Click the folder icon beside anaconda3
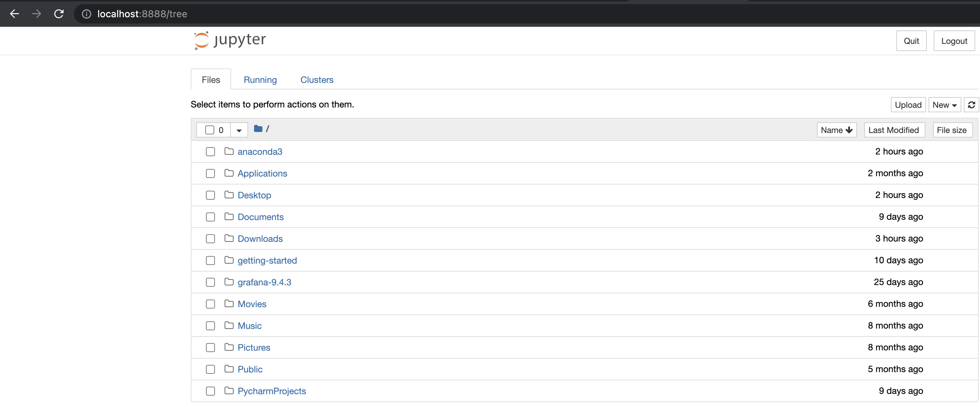This screenshot has width=980, height=407. pyautogui.click(x=229, y=151)
